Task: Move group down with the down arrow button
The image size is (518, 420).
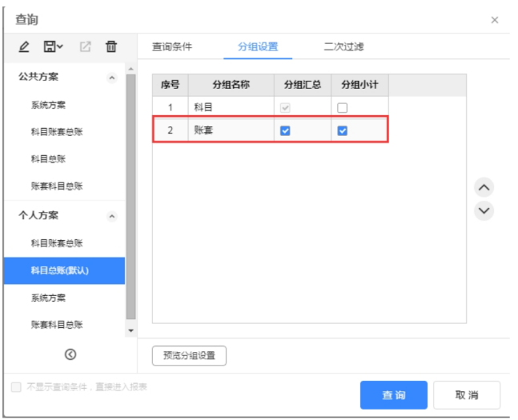Action: tap(484, 210)
